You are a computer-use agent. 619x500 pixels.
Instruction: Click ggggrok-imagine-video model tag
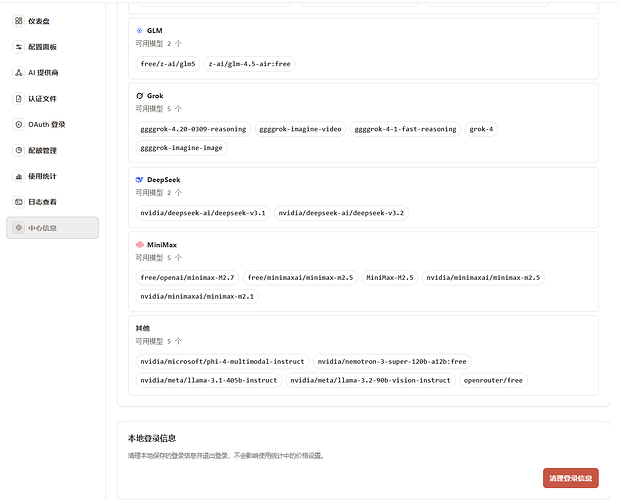pyautogui.click(x=300, y=129)
